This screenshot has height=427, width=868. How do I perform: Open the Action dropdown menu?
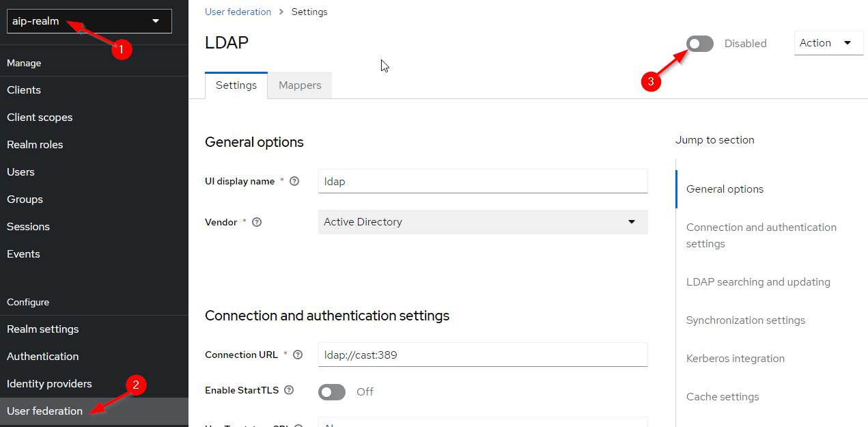(x=828, y=42)
